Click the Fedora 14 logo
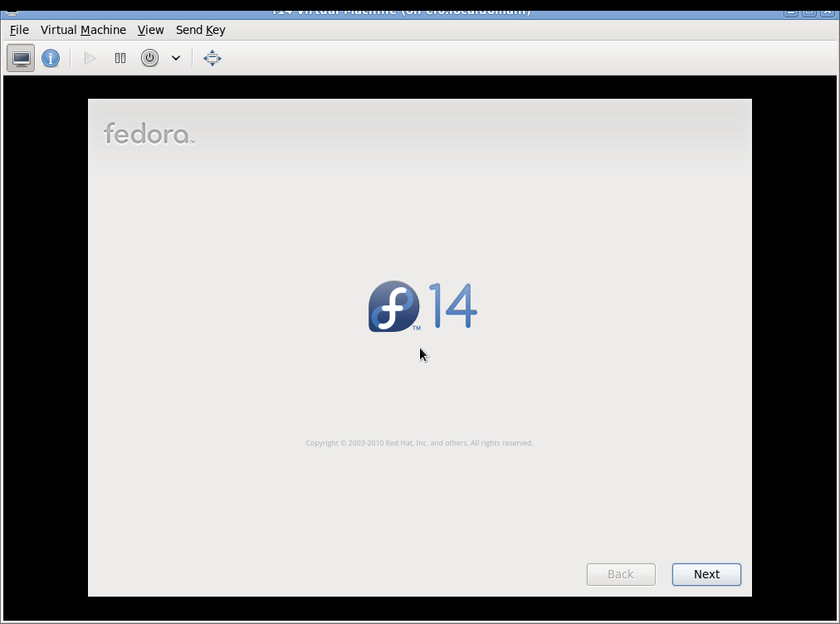This screenshot has width=840, height=624. 422,306
